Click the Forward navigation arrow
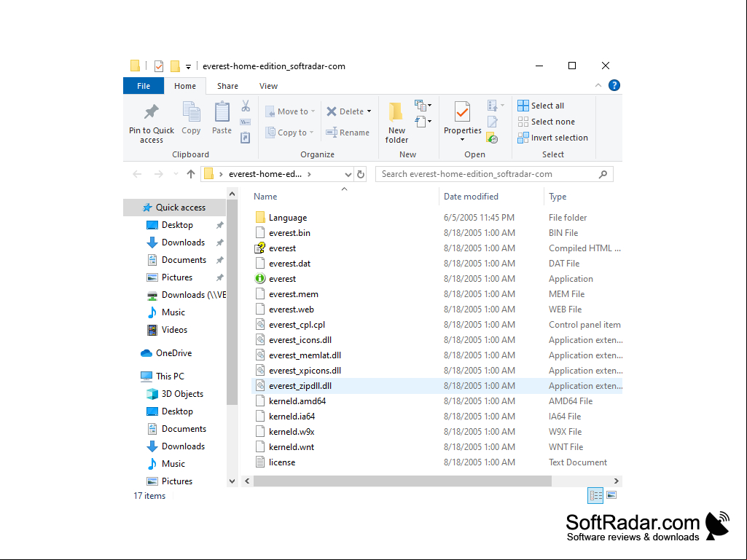 (159, 174)
